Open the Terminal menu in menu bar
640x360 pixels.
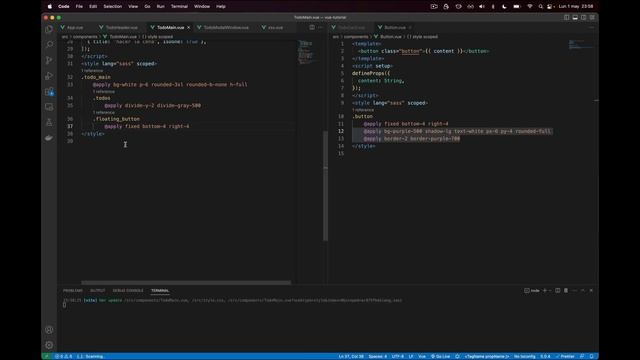coord(179,7)
